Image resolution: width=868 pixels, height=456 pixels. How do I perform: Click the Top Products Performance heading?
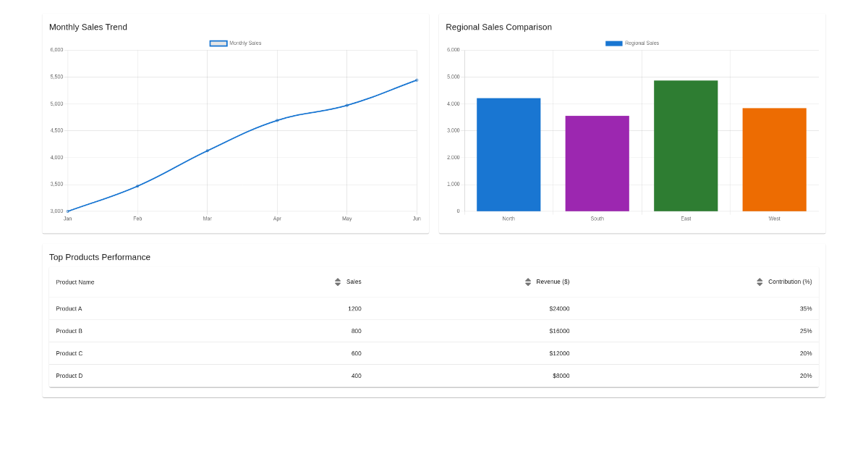pyautogui.click(x=99, y=257)
